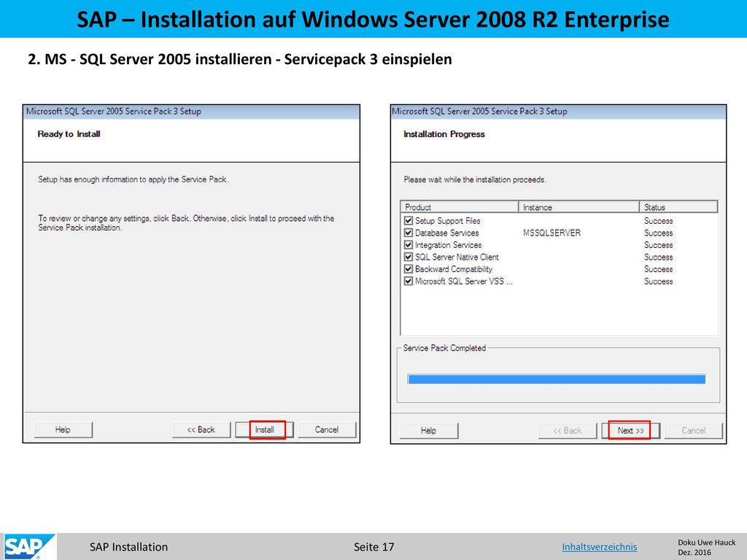
Task: Select the Microsoft SQL Server VSS label
Action: pyautogui.click(x=463, y=281)
